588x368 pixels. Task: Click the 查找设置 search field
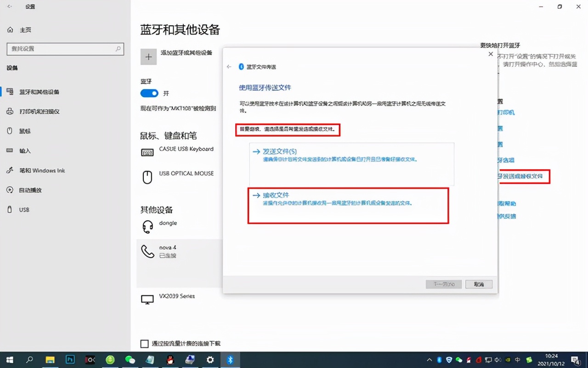(x=65, y=49)
